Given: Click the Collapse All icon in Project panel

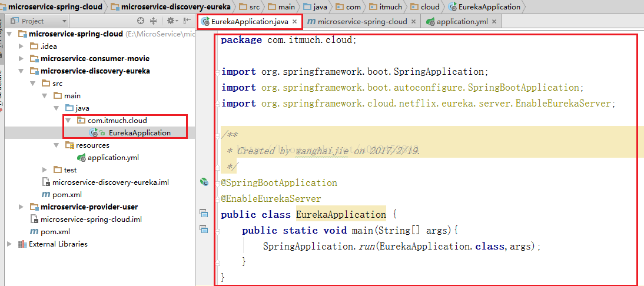Looking at the screenshot, I should (x=154, y=21).
